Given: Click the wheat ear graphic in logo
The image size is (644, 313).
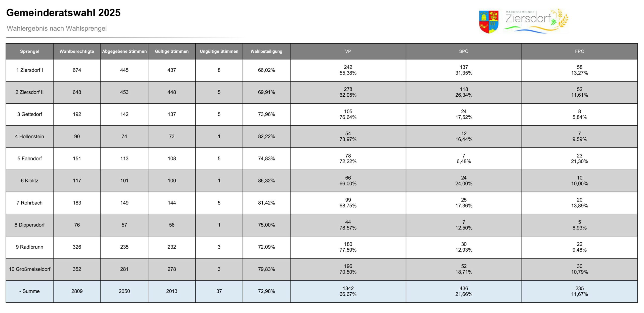Looking at the screenshot, I should (x=562, y=18).
